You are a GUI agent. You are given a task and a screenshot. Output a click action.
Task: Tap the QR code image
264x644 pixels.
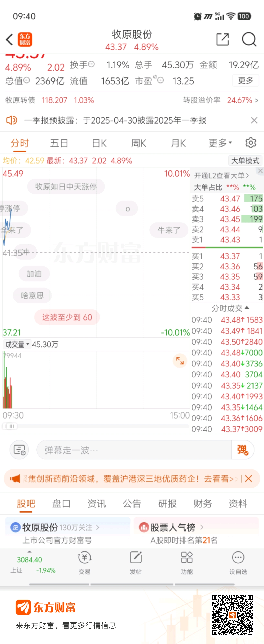point(233,615)
